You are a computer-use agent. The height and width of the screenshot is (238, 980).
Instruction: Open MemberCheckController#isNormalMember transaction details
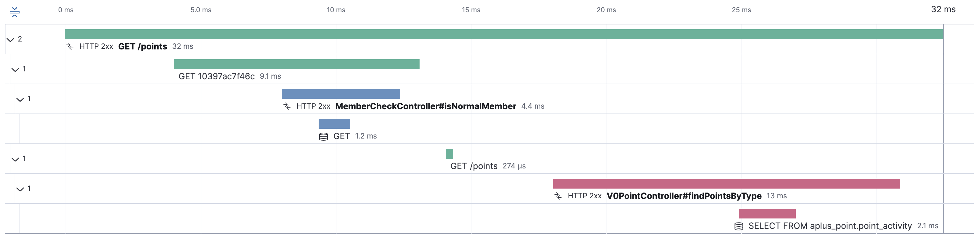coord(425,106)
